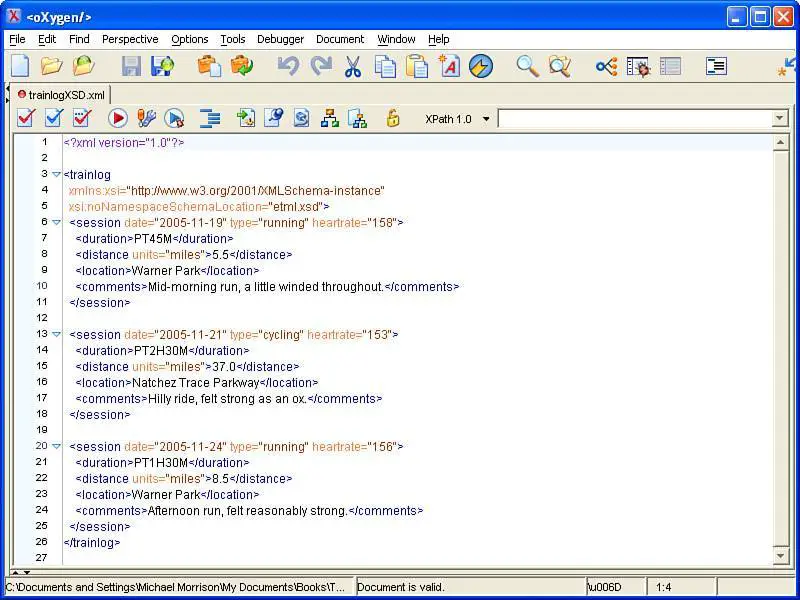Undo the last edit
This screenshot has width=800, height=600.
(x=288, y=66)
